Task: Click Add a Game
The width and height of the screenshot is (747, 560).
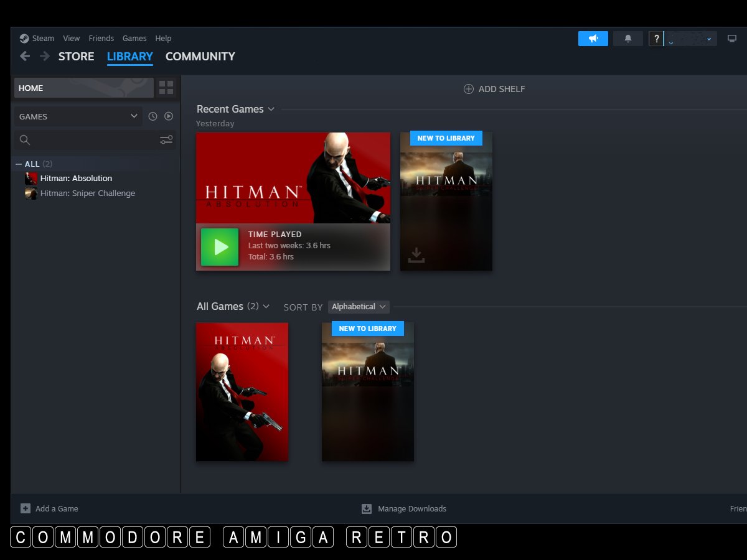Action: tap(50, 508)
